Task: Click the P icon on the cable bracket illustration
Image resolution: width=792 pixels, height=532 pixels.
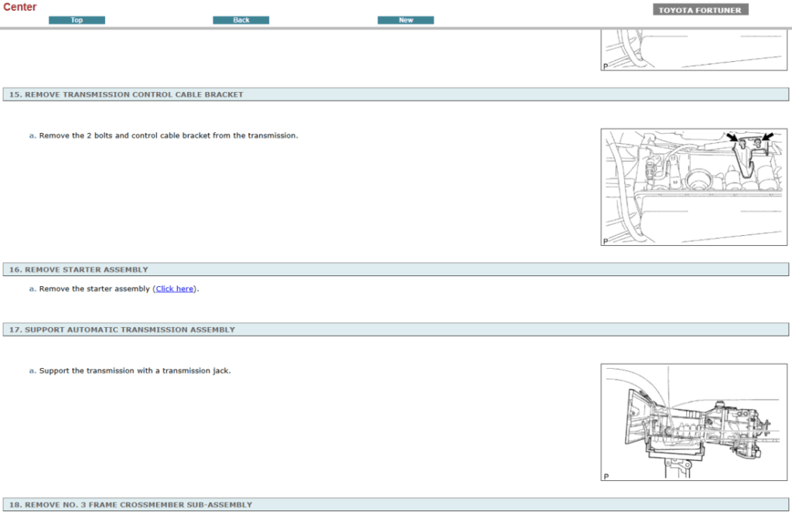Action: pos(605,240)
